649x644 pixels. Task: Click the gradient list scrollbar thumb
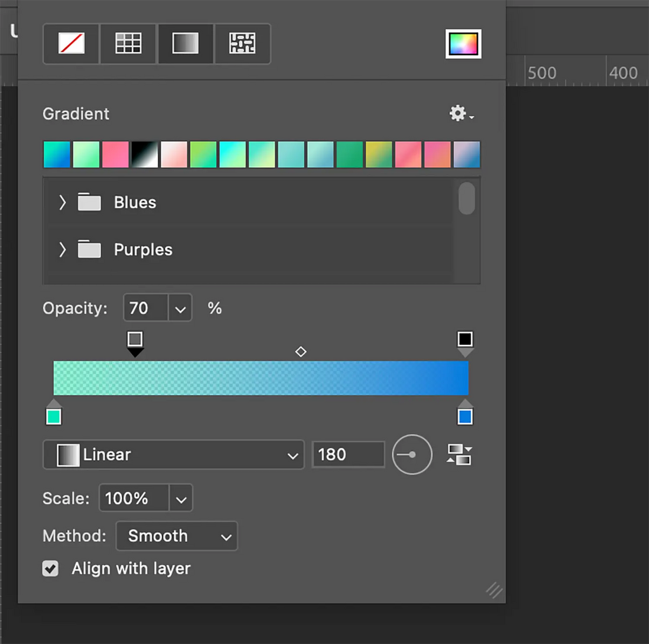coord(467,198)
